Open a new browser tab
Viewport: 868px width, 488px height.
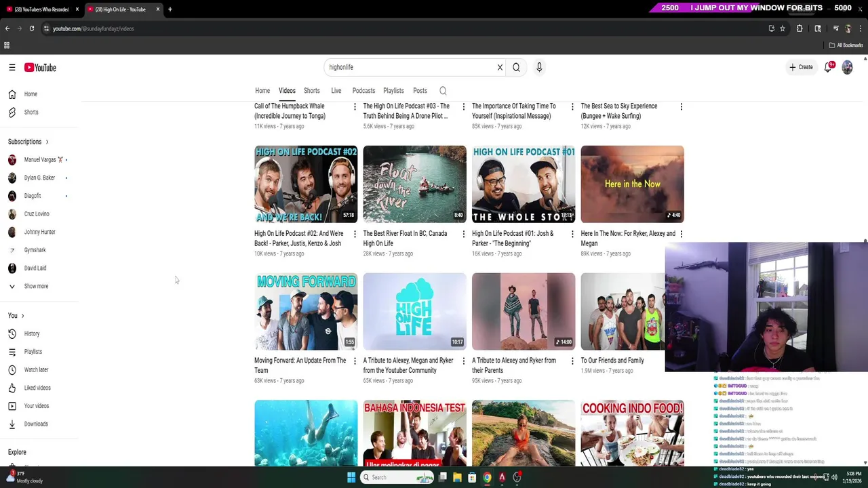tap(170, 9)
